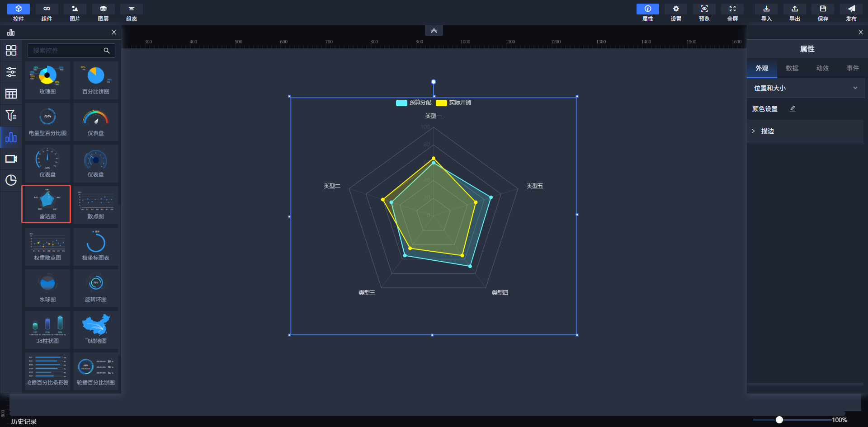Screen dimensions: 868x427
Task: Enter 全屏 fullscreen mode
Action: 732,9
